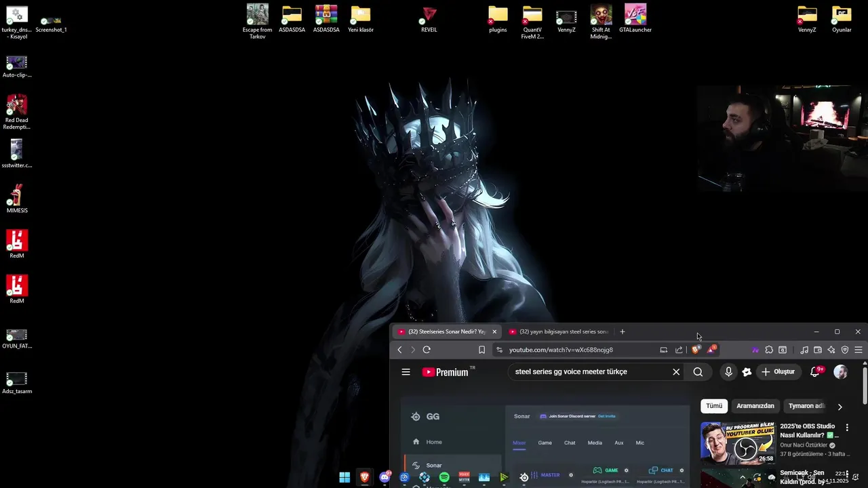Open options menu for OBS Studio video

pos(847,428)
